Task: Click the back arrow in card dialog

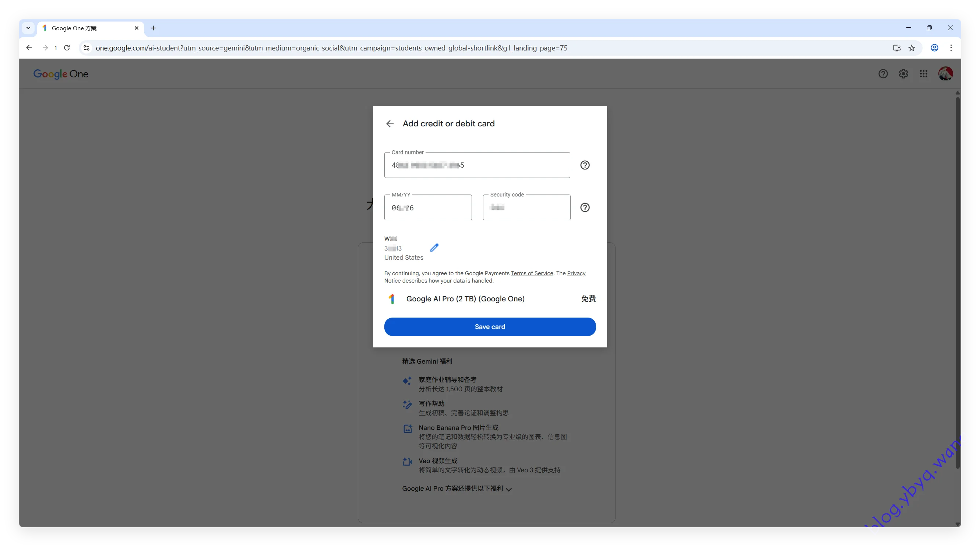Action: [389, 124]
